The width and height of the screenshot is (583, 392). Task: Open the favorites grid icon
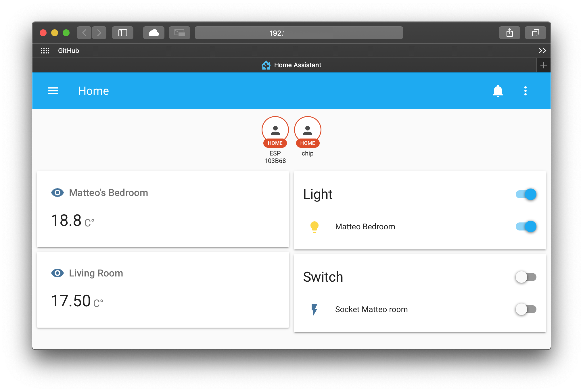[45, 51]
